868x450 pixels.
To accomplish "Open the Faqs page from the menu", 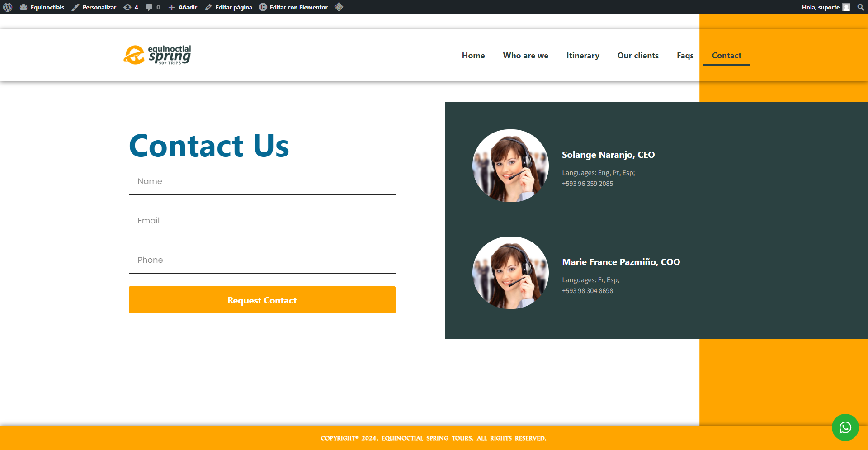I will (x=685, y=55).
